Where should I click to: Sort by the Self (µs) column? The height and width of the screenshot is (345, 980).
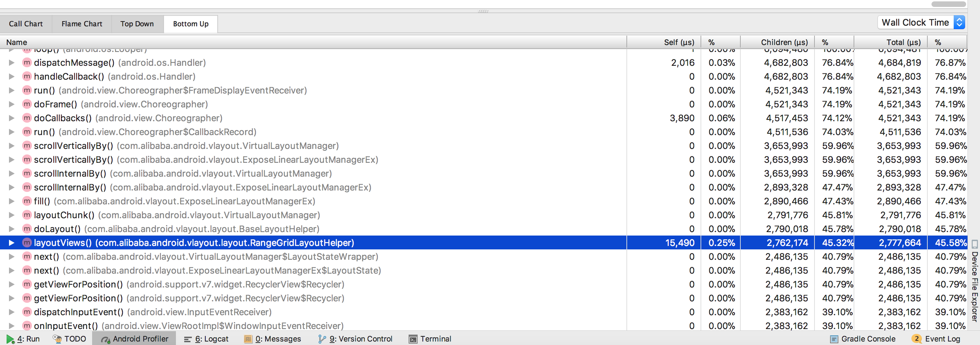tap(679, 42)
